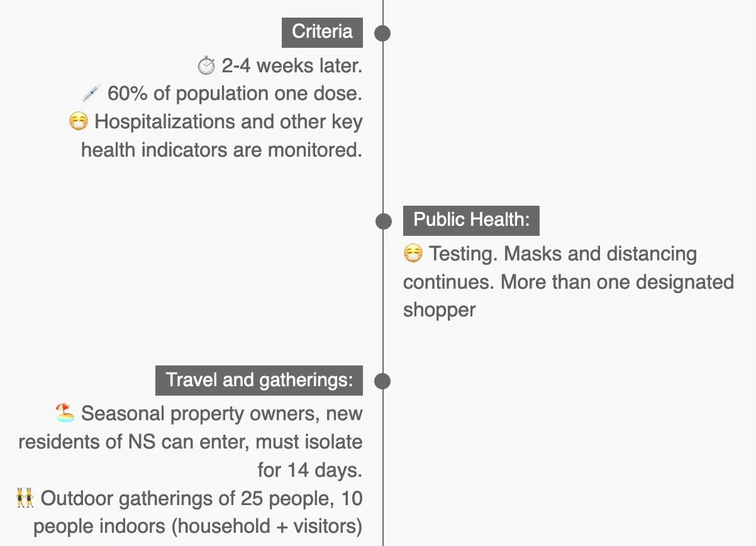Click the people indoors (household + visitors) line
The width and height of the screenshot is (756, 546).
pos(198,526)
